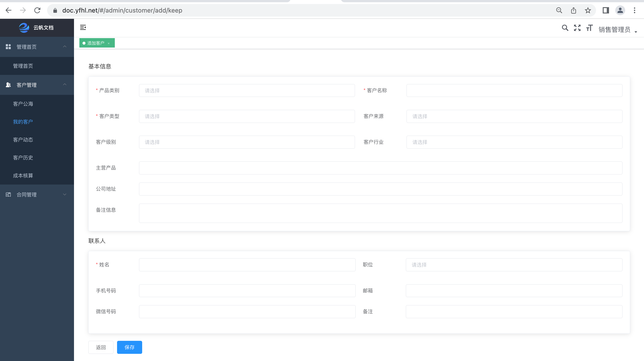Click the site lock icon in address bar

tap(55, 10)
